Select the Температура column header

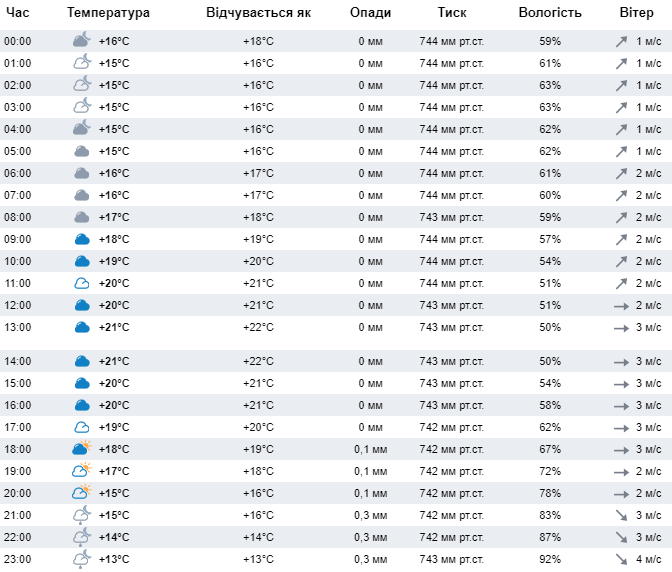(x=108, y=13)
